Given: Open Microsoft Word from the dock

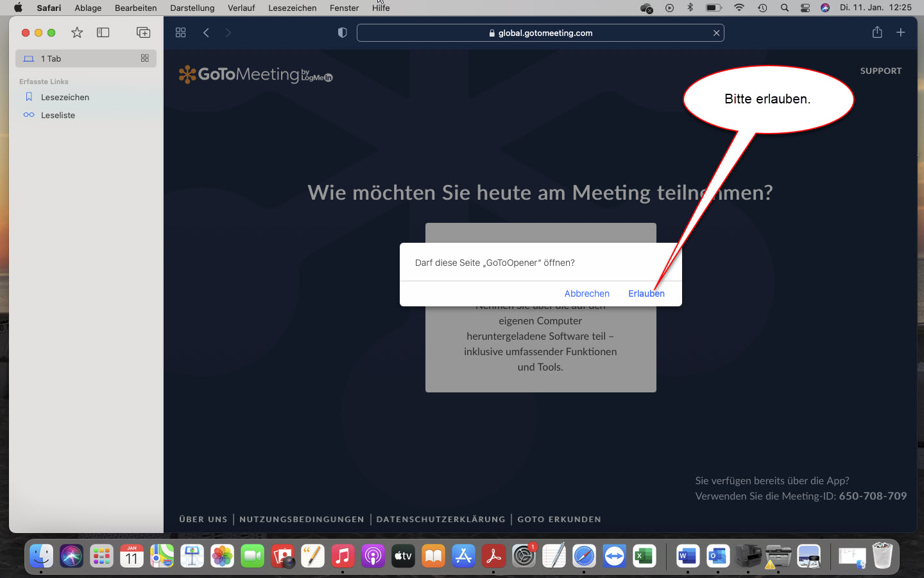Looking at the screenshot, I should pos(687,556).
